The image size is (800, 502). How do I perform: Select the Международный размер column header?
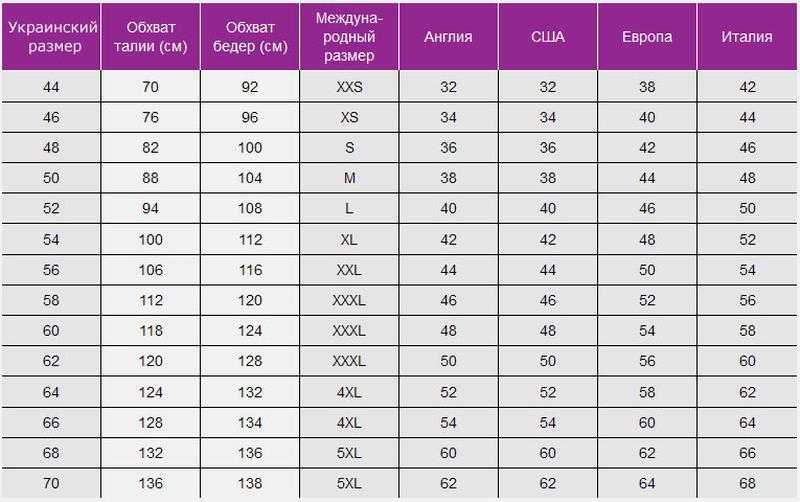349,37
